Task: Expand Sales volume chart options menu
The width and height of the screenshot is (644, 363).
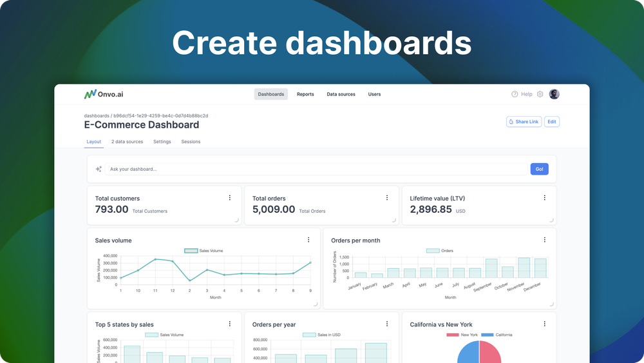Action: [x=308, y=240]
